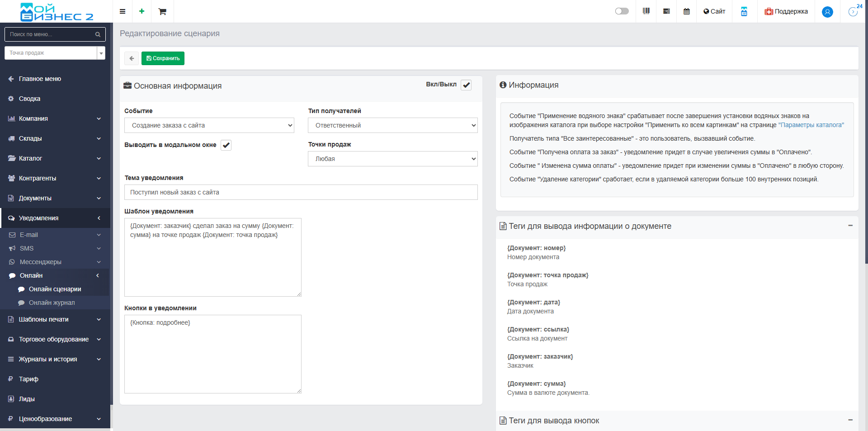868x431 pixels.
Task: Click the back arrow button
Action: pyautogui.click(x=132, y=58)
